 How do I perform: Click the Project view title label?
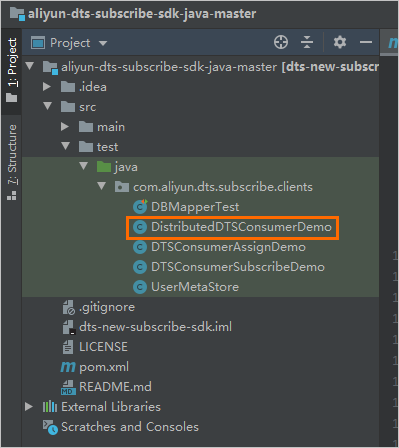pyautogui.click(x=70, y=43)
